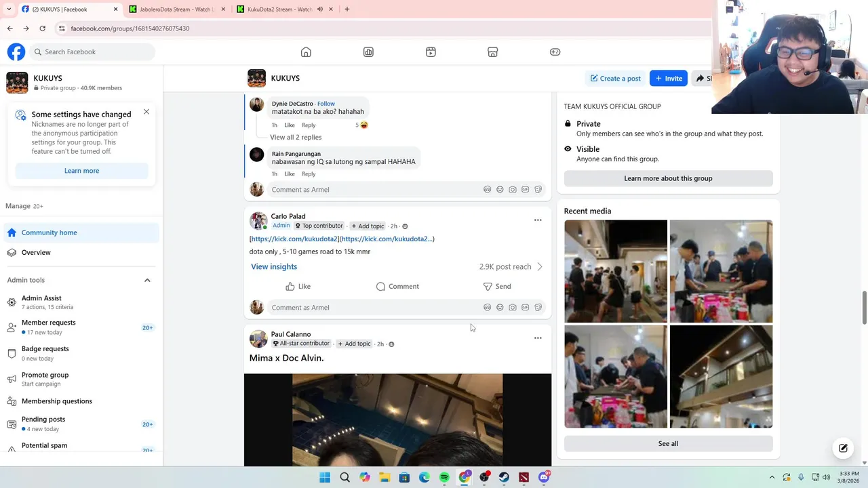Open options menu on Paul Calanno's post

click(538, 338)
